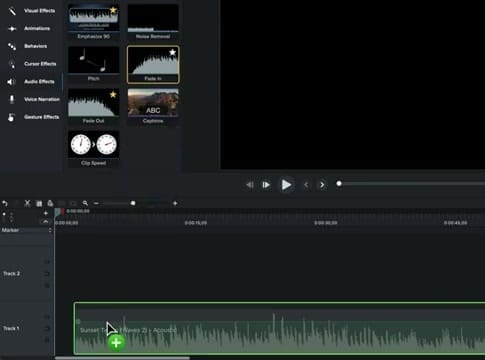Image resolution: width=485 pixels, height=360 pixels.
Task: Click the Behaviors icon in sidebar
Action: click(12, 46)
